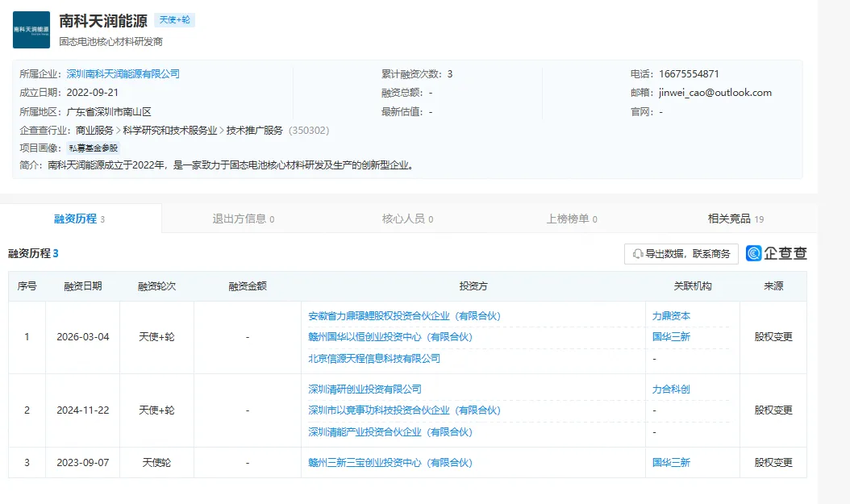Click the 关联机构 column header
The height and width of the screenshot is (504, 850).
pyautogui.click(x=693, y=286)
